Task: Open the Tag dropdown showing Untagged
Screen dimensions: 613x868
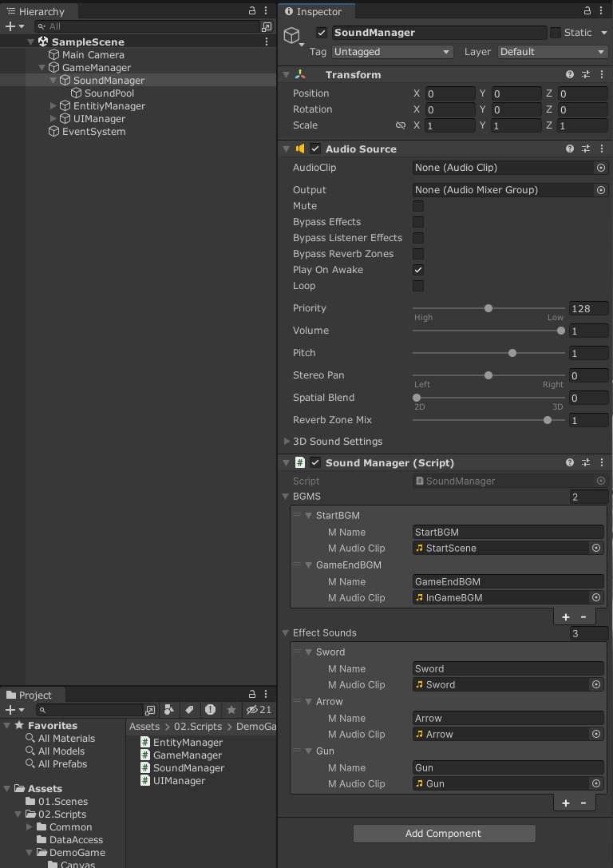Action: pyautogui.click(x=392, y=51)
